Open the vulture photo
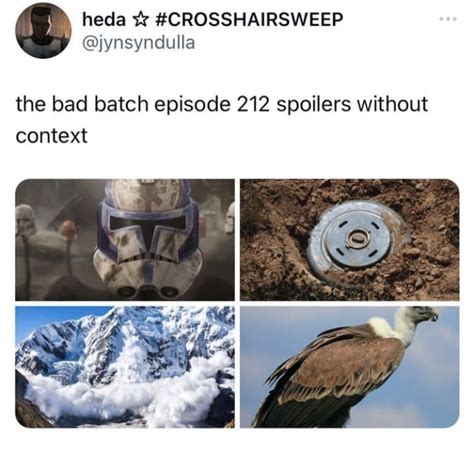Image resolution: width=474 pixels, height=449 pixels. (350, 367)
